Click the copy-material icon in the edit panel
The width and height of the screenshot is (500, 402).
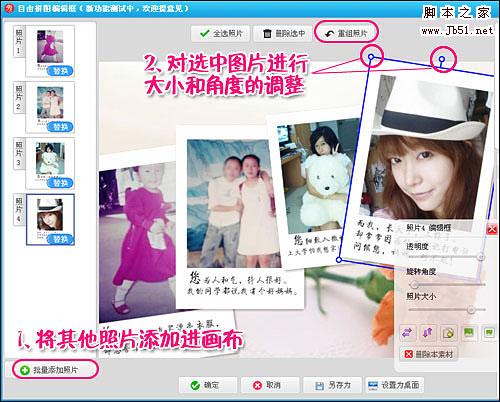[x=448, y=333]
